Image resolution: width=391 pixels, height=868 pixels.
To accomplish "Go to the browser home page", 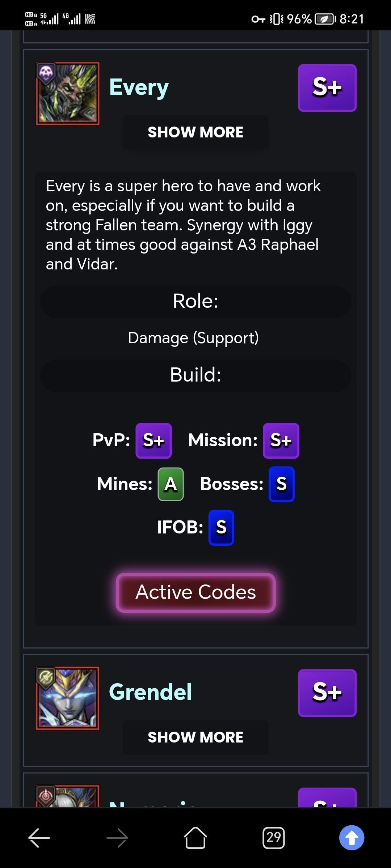I will (x=195, y=838).
